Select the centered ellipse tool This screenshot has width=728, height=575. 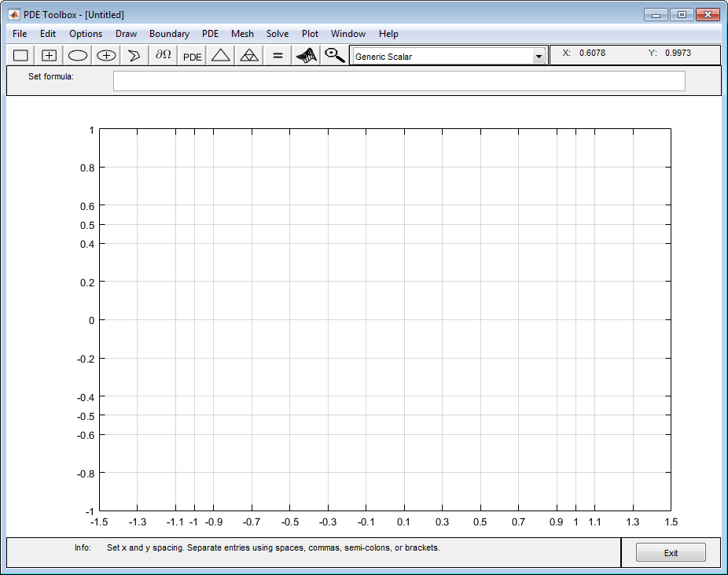coord(106,56)
